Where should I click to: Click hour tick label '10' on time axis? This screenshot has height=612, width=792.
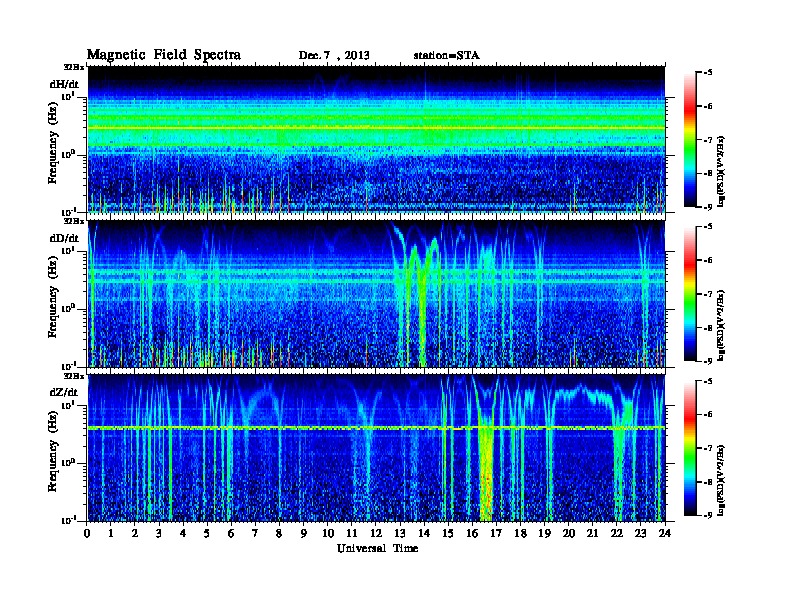click(x=328, y=533)
